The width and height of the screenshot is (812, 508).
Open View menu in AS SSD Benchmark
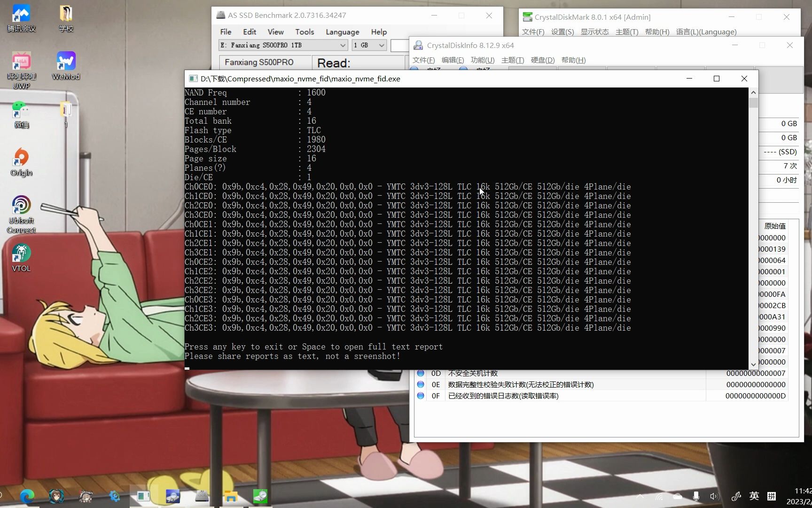275,32
